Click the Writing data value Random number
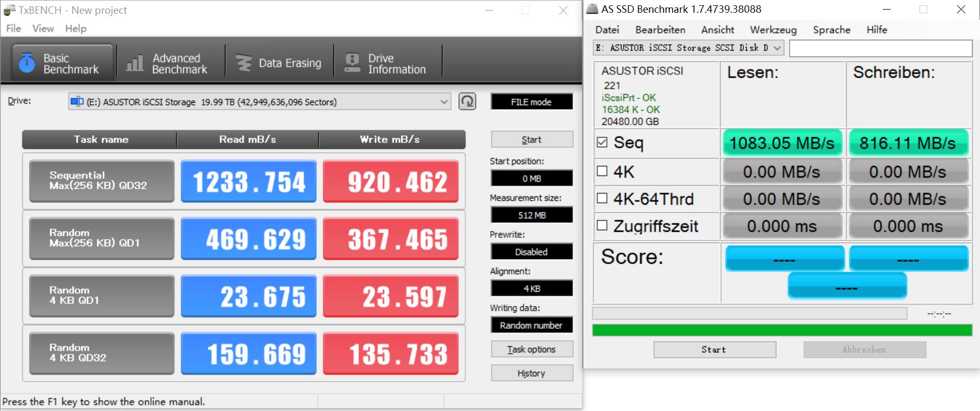This screenshot has height=411, width=980. pyautogui.click(x=532, y=325)
